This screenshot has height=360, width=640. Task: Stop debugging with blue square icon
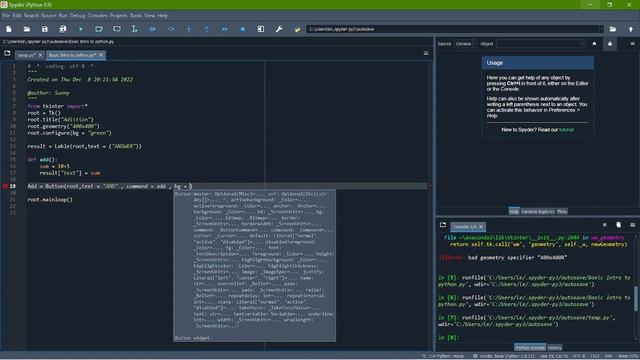click(242, 29)
